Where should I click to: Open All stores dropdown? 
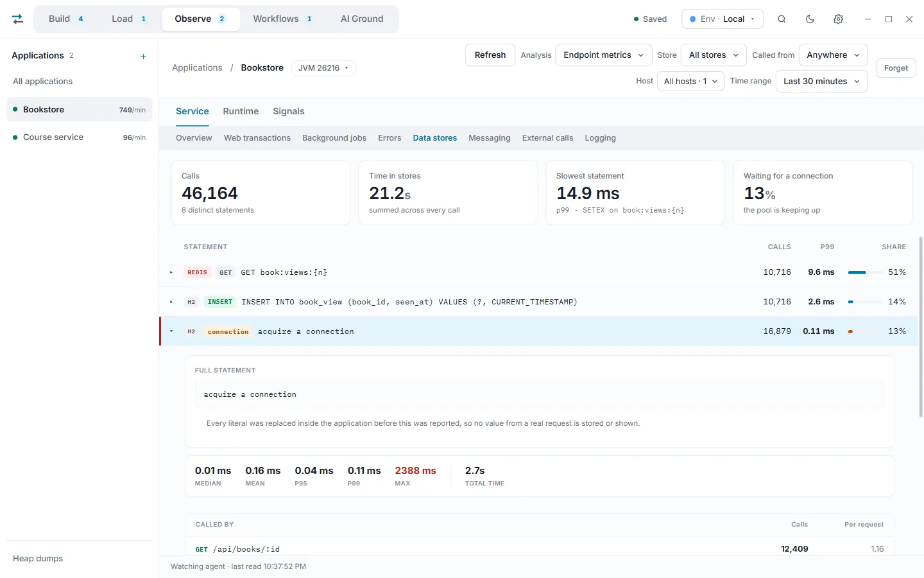coord(714,55)
